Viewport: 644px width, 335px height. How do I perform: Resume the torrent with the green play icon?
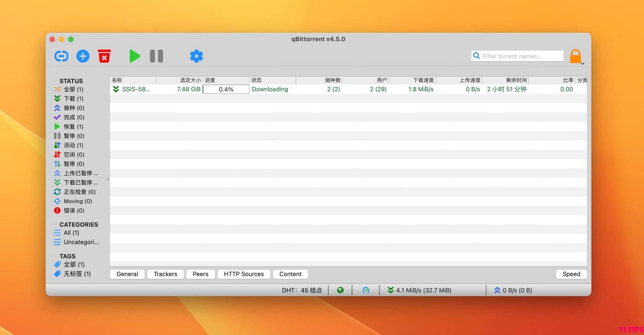(135, 56)
